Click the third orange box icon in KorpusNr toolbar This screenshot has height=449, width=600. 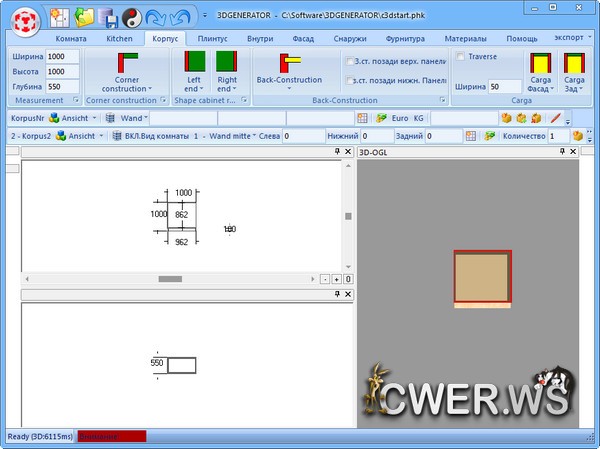(x=536, y=118)
